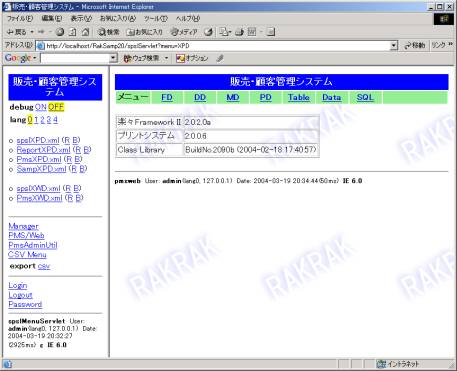
Task: Open the Media (メディア) toolbar button
Action: tap(184, 32)
